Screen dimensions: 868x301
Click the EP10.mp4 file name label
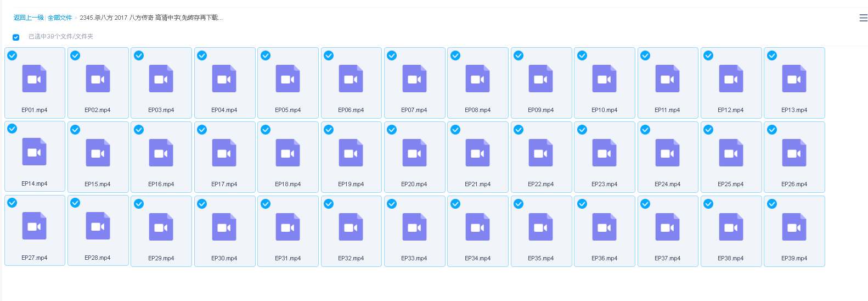[x=604, y=110]
